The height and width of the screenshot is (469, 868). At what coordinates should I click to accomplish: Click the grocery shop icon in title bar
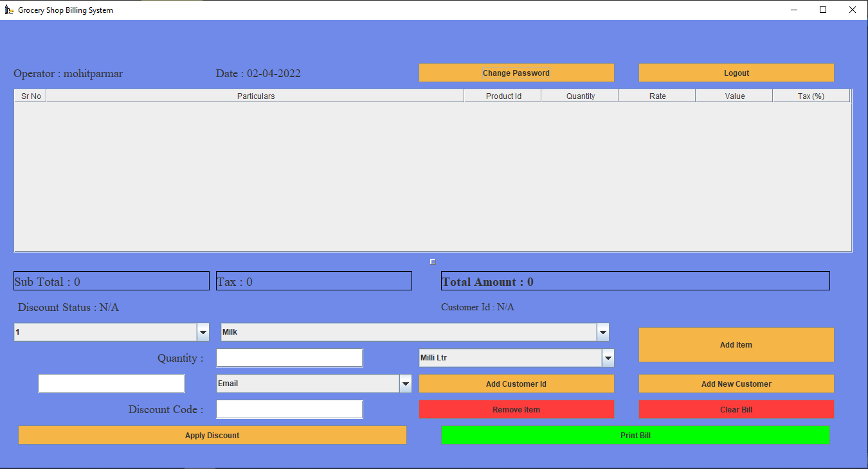coord(9,10)
